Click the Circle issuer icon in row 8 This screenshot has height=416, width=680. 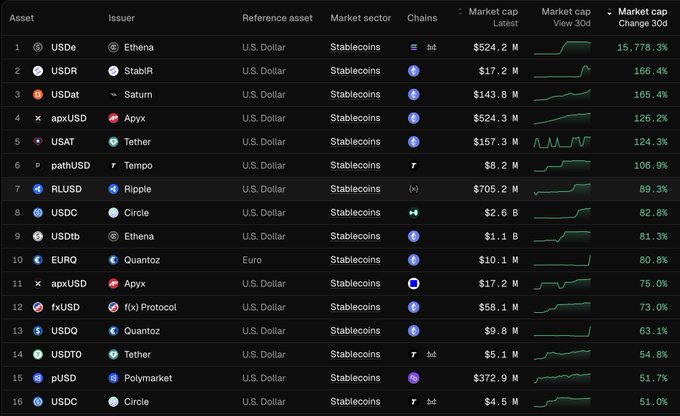pyautogui.click(x=113, y=213)
